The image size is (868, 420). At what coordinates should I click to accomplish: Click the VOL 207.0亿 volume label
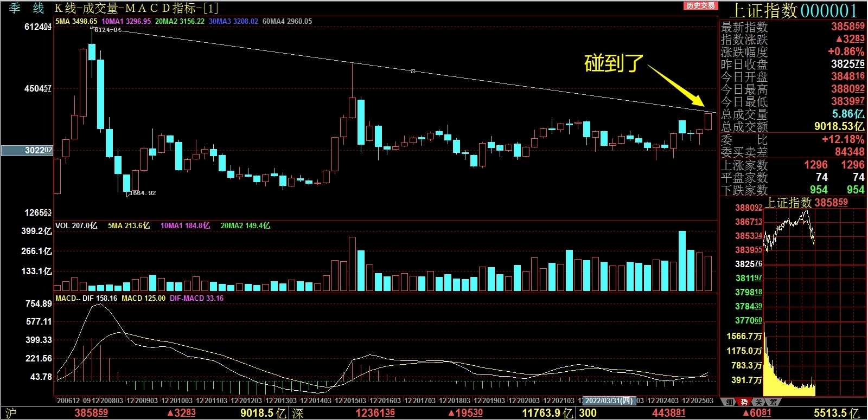pos(76,225)
